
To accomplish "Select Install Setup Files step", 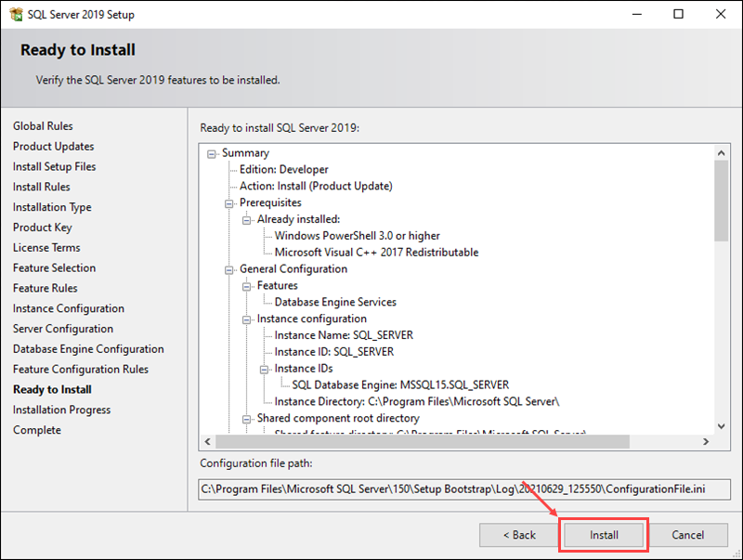I will point(55,167).
